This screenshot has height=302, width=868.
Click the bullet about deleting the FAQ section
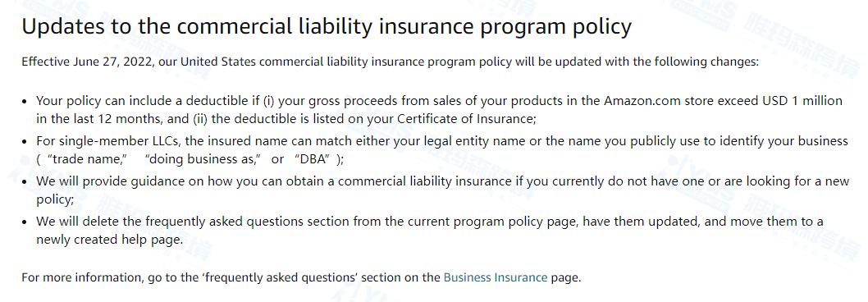pos(430,230)
